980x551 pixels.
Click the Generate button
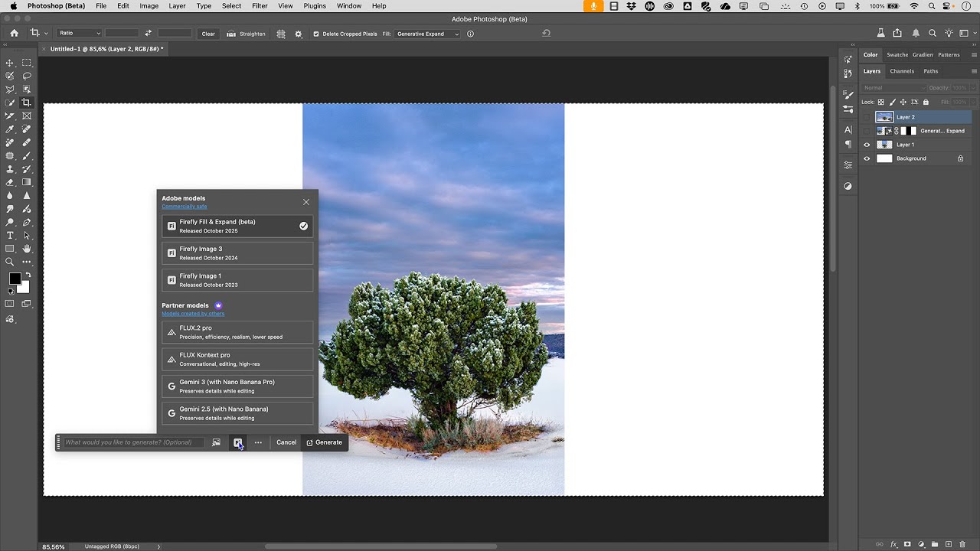[325, 442]
